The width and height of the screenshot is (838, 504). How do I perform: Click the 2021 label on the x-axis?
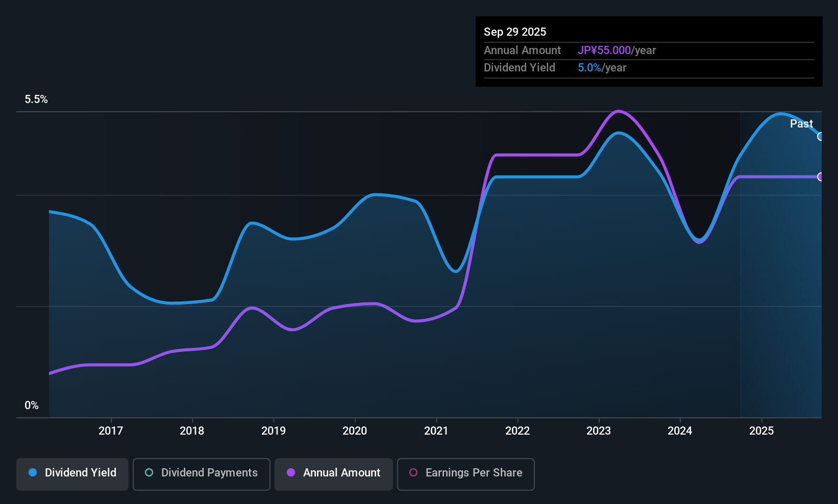pos(436,431)
